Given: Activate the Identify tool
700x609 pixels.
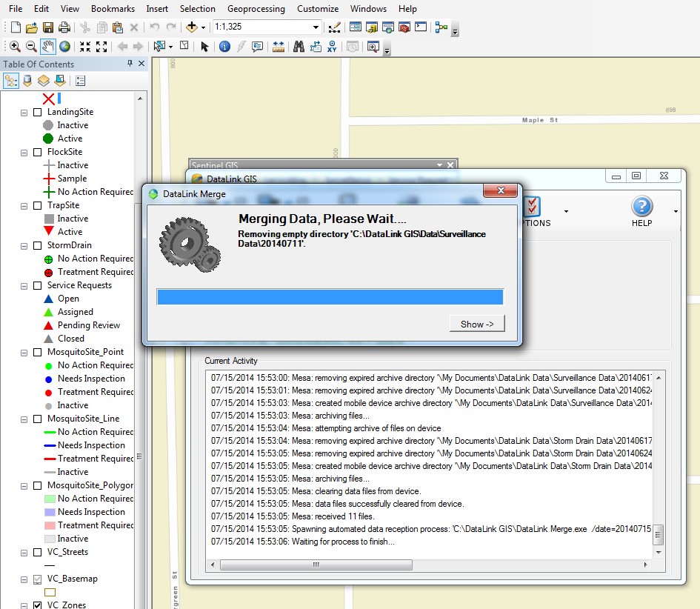Looking at the screenshot, I should (x=224, y=46).
